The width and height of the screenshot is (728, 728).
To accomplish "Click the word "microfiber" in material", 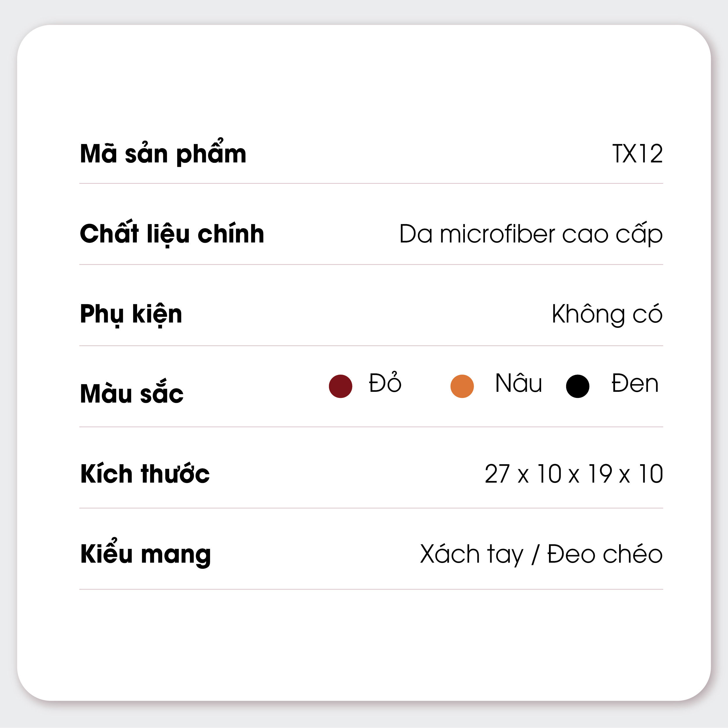I will pyautogui.click(x=497, y=234).
